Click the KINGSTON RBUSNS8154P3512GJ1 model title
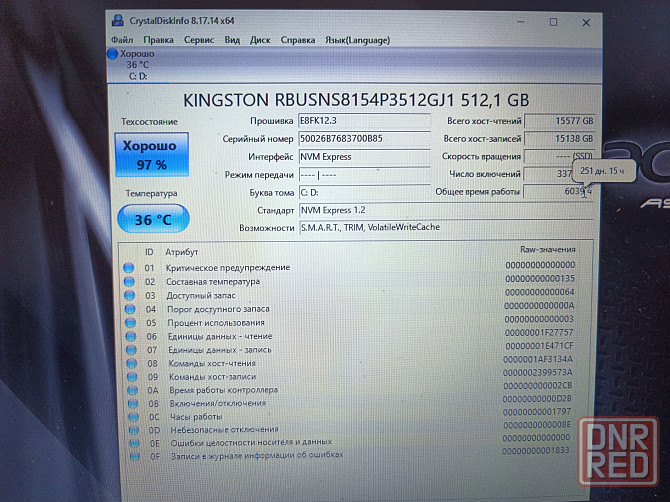This screenshot has height=502, width=670. tap(356, 100)
